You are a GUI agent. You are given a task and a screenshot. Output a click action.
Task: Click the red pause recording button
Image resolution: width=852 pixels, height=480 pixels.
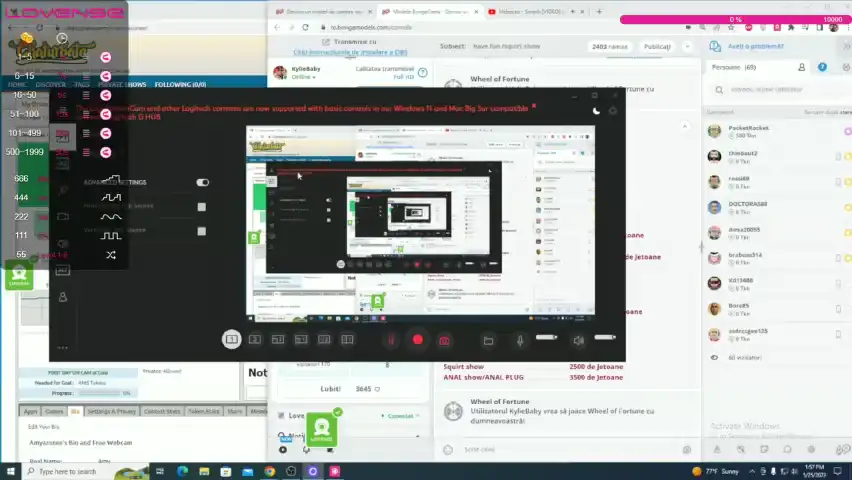tap(391, 340)
